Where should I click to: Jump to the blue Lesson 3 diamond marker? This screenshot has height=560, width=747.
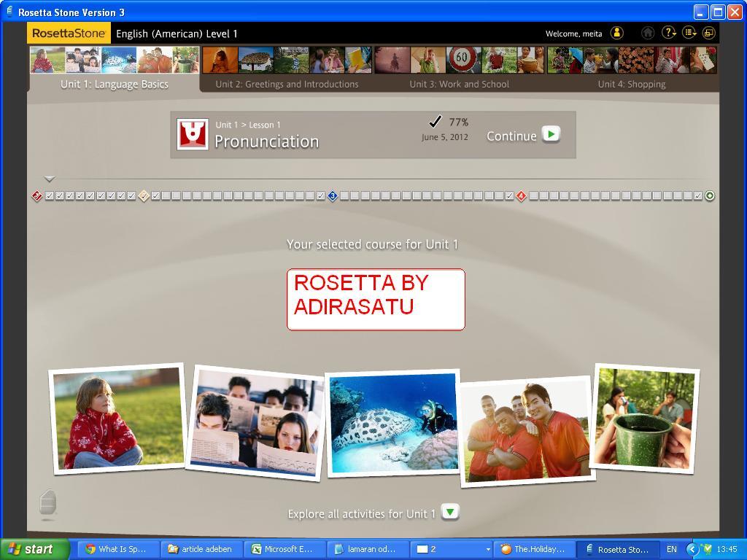(x=333, y=195)
